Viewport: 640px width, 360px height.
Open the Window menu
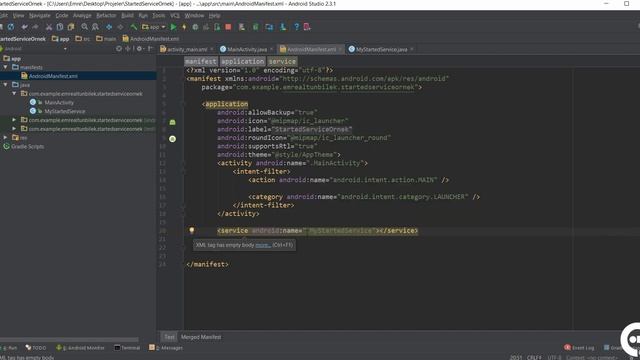click(194, 16)
